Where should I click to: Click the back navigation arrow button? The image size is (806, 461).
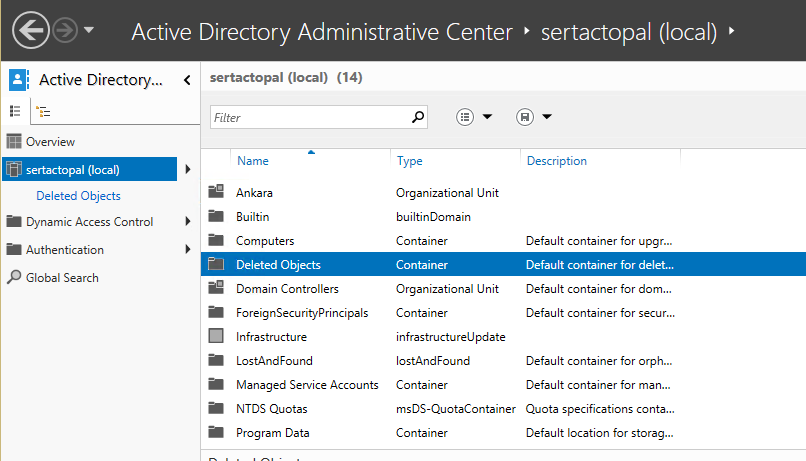pos(31,30)
